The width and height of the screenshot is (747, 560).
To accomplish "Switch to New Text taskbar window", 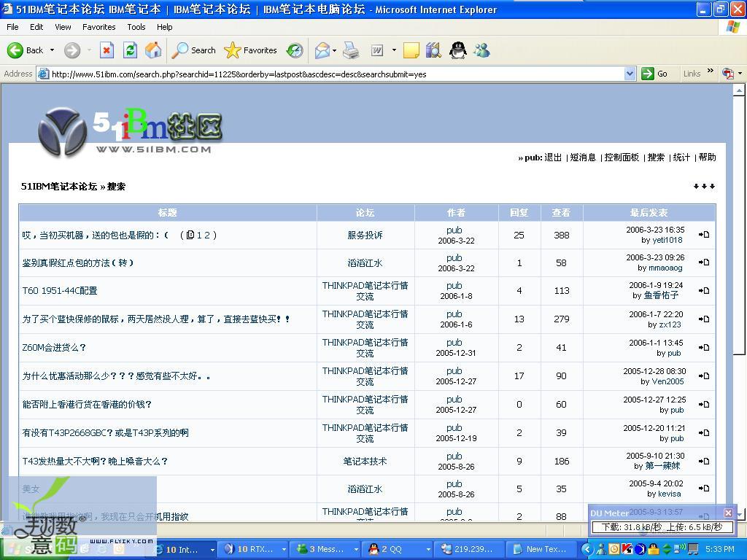I will [x=543, y=549].
